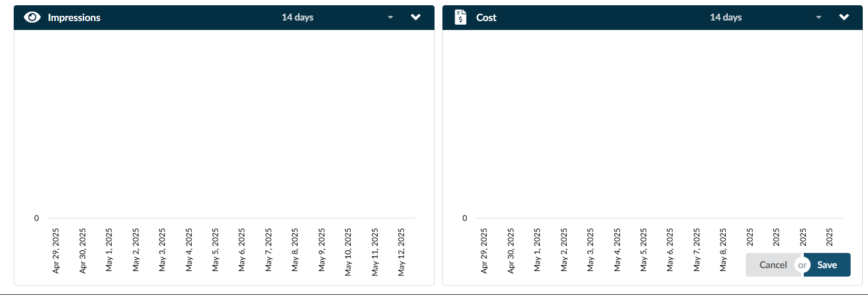Click the May 10, 2025 label in Impressions chart

tap(348, 252)
